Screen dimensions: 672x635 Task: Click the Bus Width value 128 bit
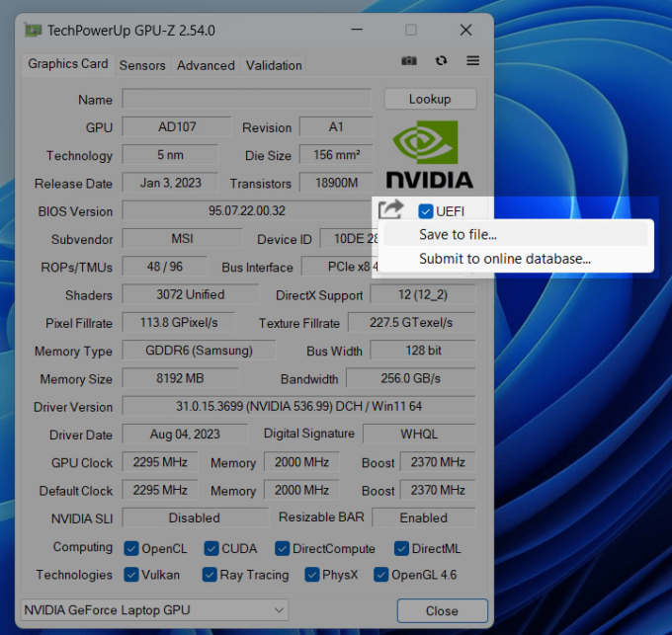click(423, 351)
